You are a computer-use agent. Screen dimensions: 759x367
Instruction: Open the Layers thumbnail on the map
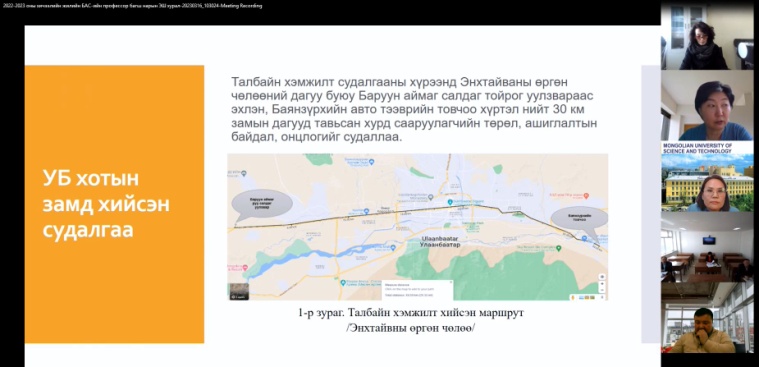point(239,291)
